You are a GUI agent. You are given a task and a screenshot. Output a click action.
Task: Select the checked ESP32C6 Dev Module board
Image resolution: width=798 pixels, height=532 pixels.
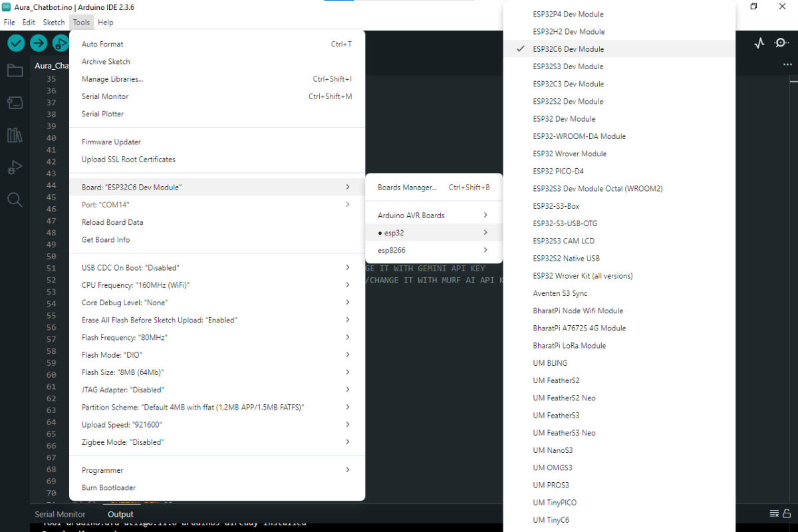coord(568,49)
